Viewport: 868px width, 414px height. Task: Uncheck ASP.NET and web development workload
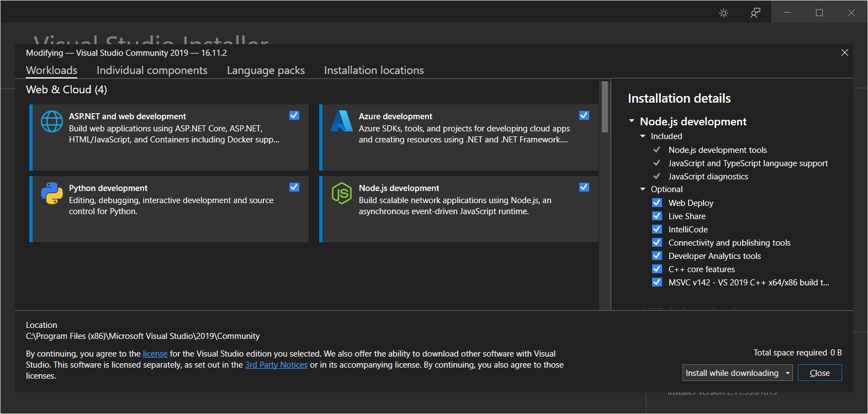click(294, 115)
